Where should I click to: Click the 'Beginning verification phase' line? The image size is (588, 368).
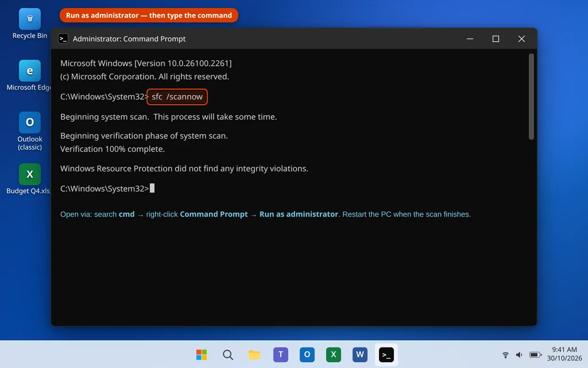point(144,136)
